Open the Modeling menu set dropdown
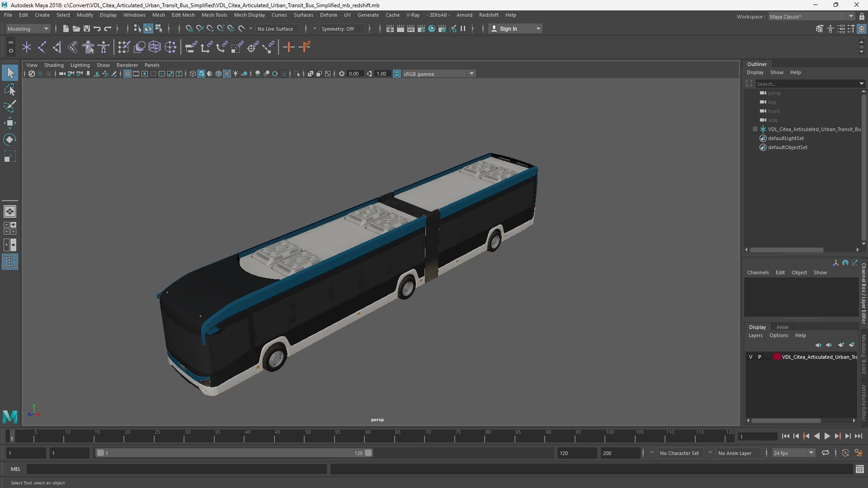 [28, 28]
